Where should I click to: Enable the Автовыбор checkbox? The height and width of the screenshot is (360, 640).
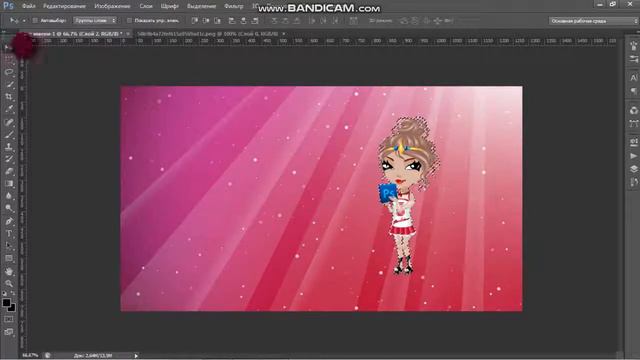pos(35,20)
